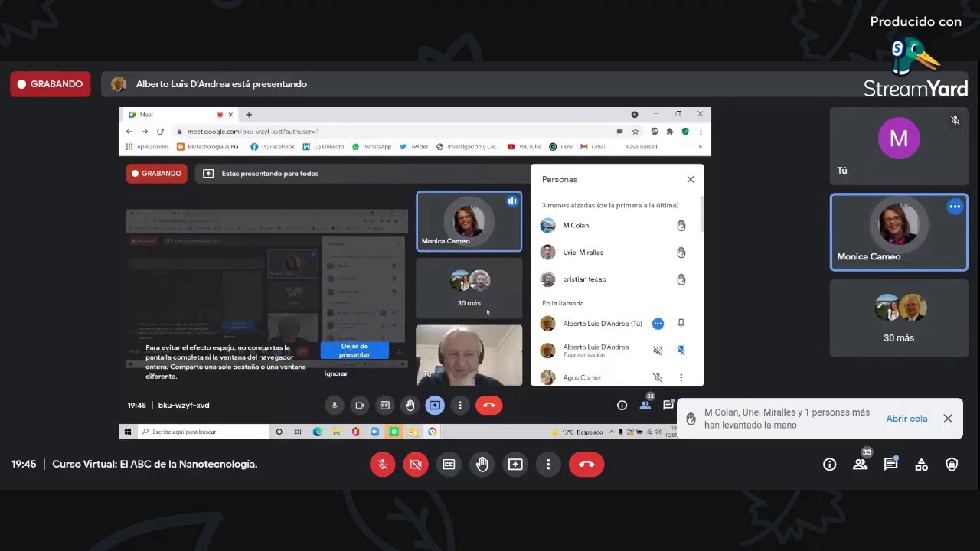Open Chrome extensions puzzle icon

670,132
